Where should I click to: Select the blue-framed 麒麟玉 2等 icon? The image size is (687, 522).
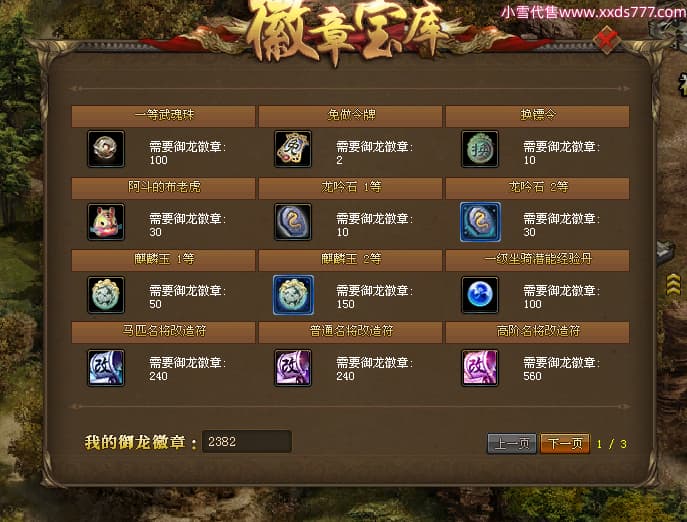click(293, 295)
